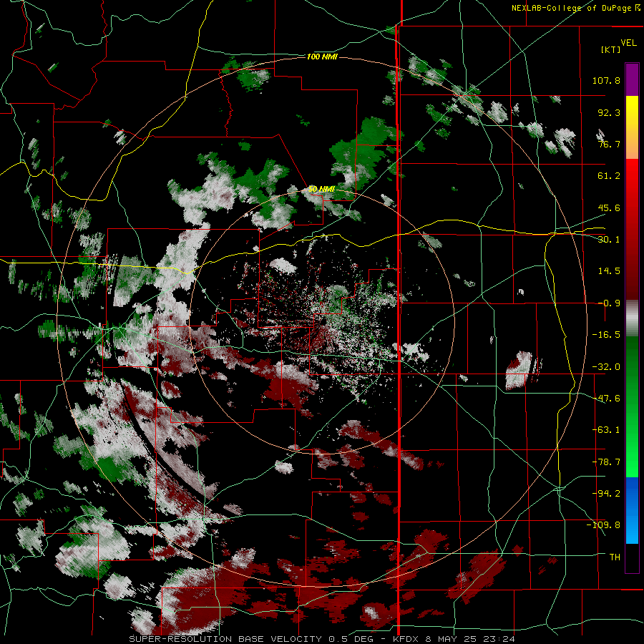Image resolution: width=644 pixels, height=644 pixels.
Task: Pick the purple segment of the velocity color bar
Action: 632,79
